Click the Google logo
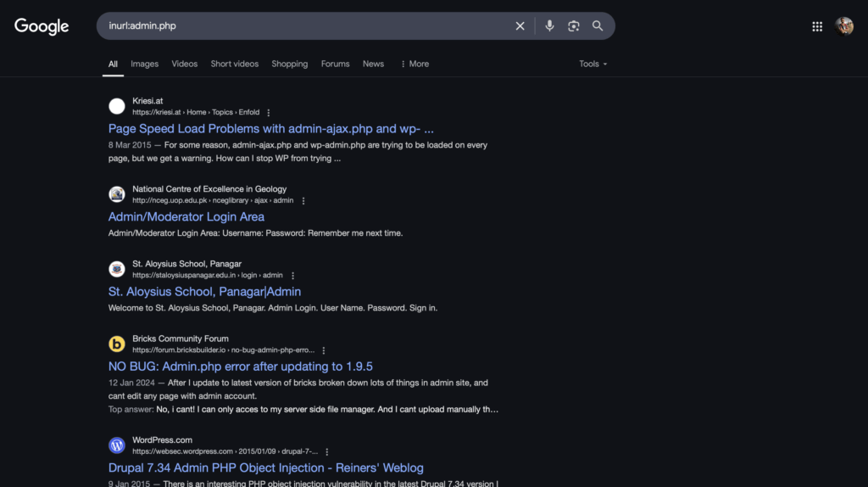Image resolution: width=868 pixels, height=487 pixels. tap(42, 26)
